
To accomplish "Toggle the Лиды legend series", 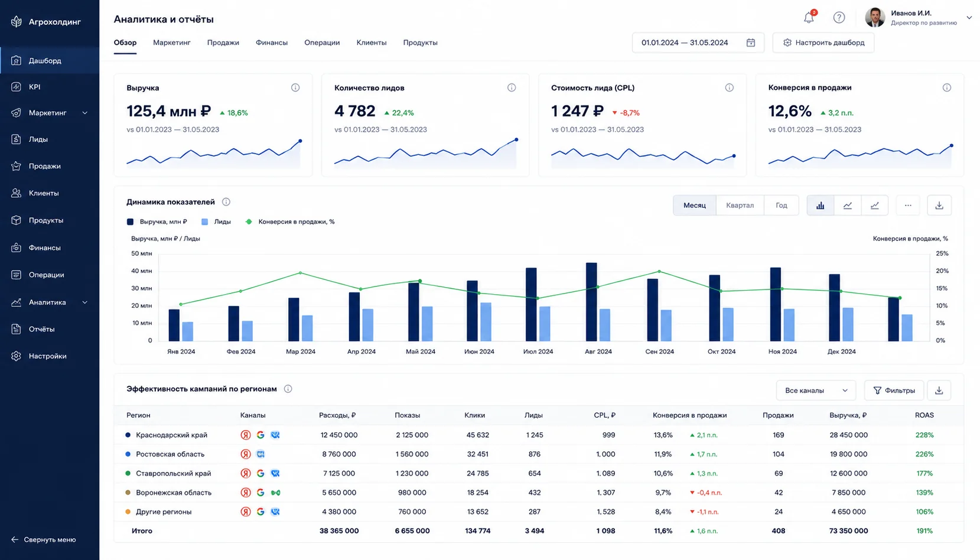I will 216,222.
